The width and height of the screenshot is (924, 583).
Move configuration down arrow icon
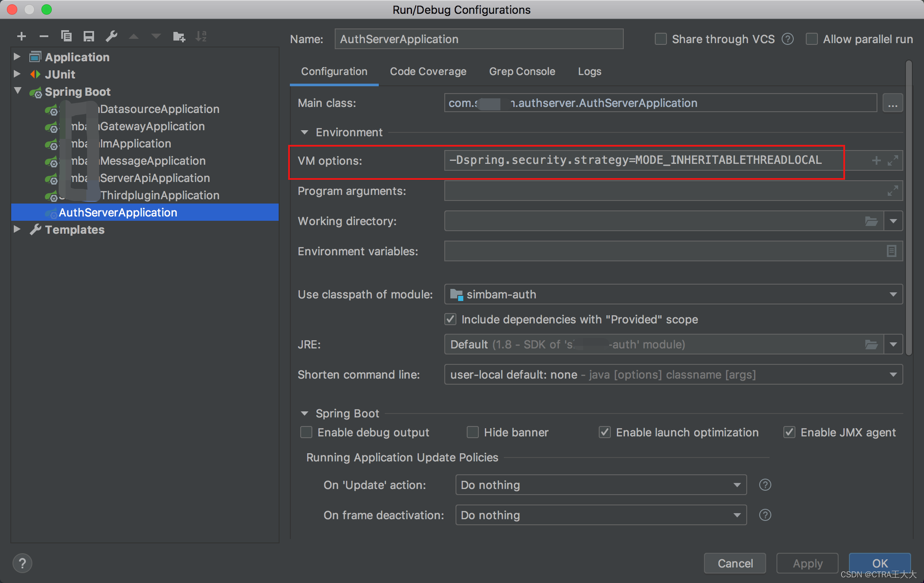coord(156,37)
